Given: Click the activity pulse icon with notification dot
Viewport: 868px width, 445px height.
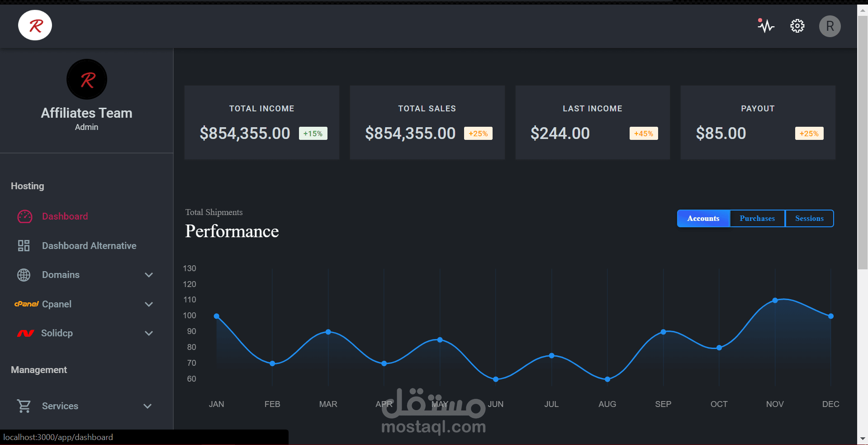Looking at the screenshot, I should coord(765,26).
